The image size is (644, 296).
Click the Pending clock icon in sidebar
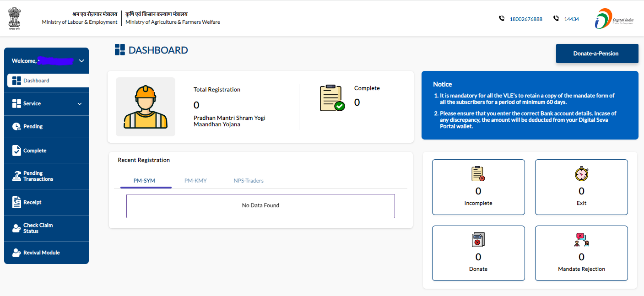(x=16, y=127)
